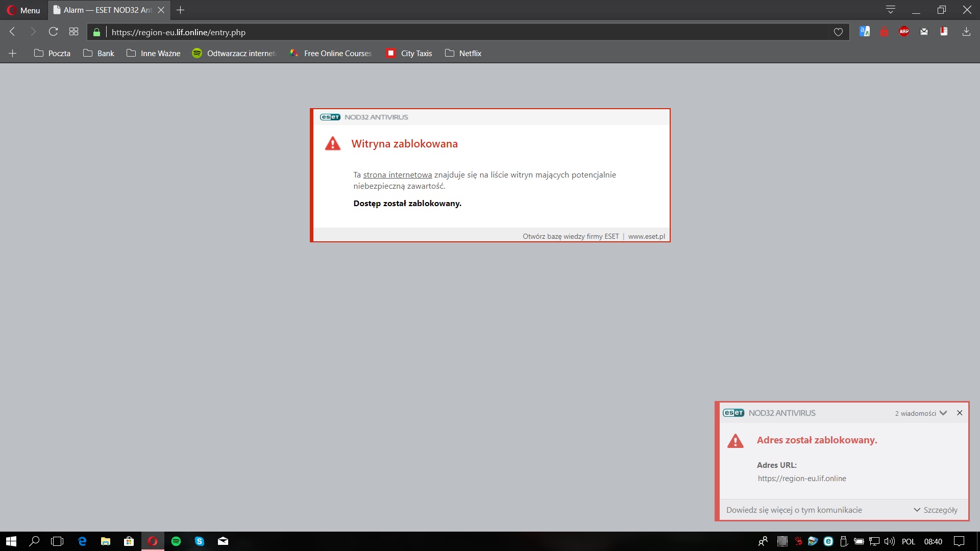The width and height of the screenshot is (980, 551).
Task: Click 'Dowiedz się więcej o tym komunikacie'
Action: click(x=794, y=510)
